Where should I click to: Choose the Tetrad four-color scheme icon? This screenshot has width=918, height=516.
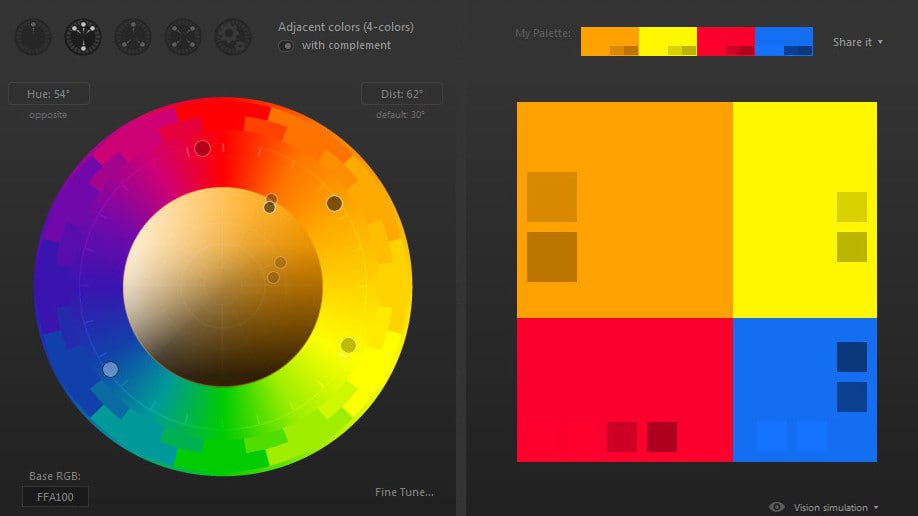pyautogui.click(x=183, y=37)
